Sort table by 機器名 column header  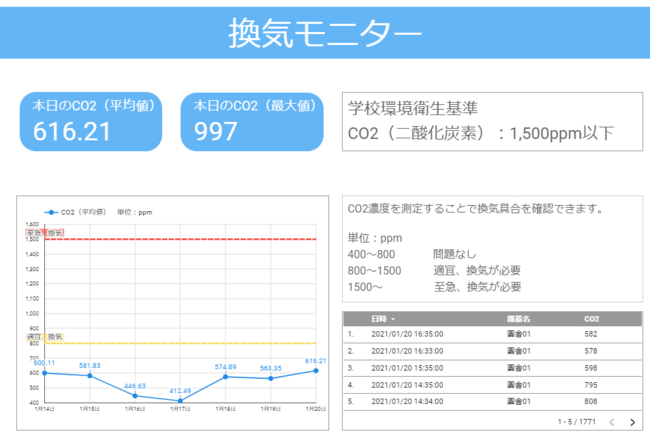pyautogui.click(x=518, y=319)
